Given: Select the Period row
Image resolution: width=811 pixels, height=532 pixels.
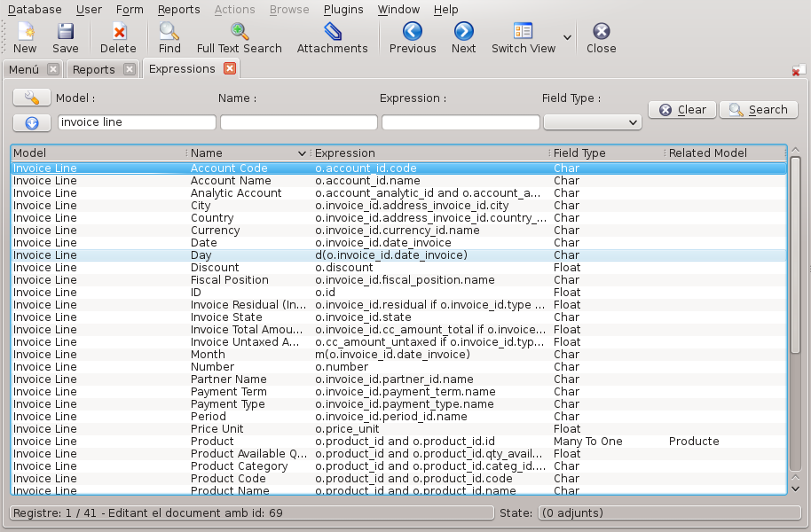Looking at the screenshot, I should (398, 416).
